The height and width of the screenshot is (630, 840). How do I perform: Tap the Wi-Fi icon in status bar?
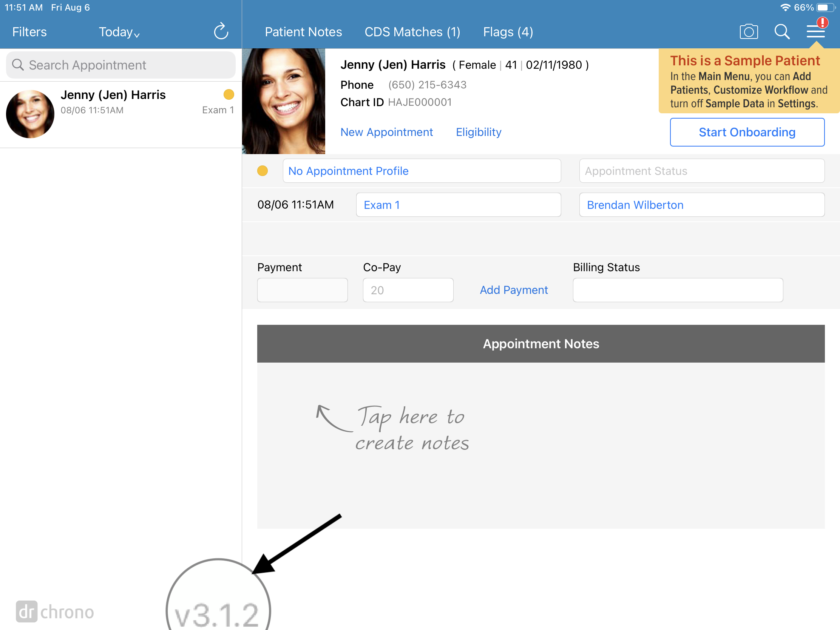tap(785, 8)
